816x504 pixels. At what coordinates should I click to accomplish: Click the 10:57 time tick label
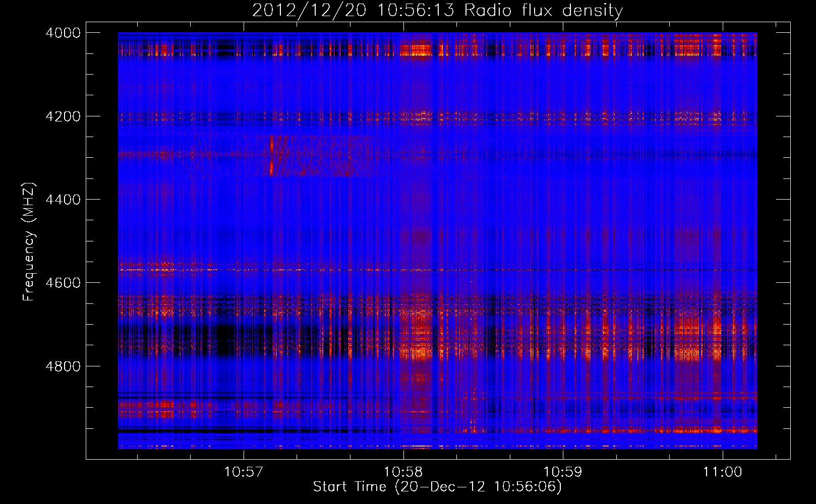(244, 472)
